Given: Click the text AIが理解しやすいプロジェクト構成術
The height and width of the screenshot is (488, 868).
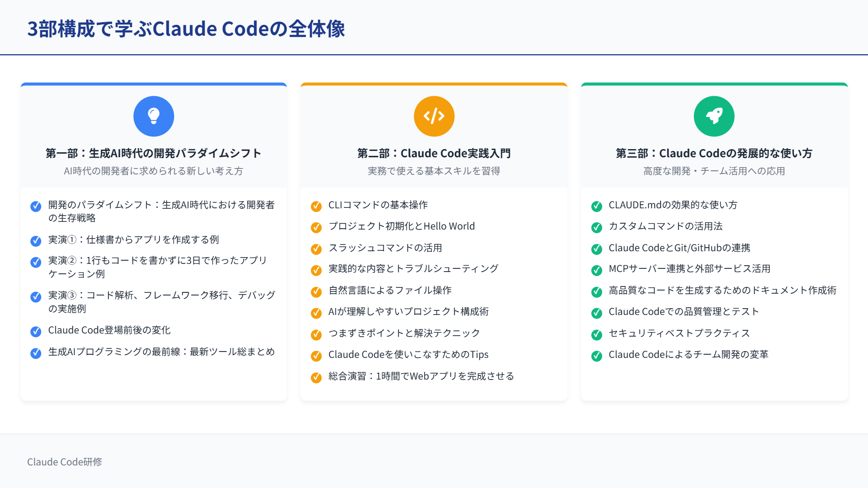Looking at the screenshot, I should pyautogui.click(x=409, y=311).
